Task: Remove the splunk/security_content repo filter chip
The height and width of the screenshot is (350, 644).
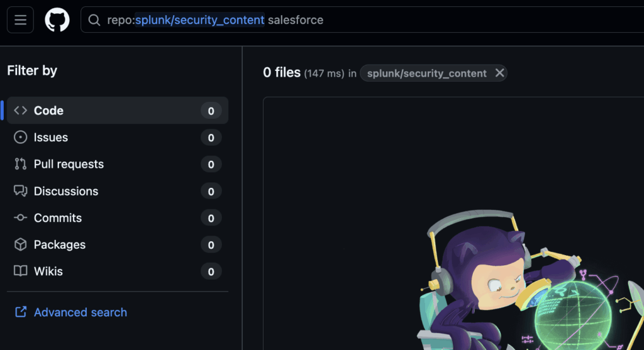Action: pos(499,73)
